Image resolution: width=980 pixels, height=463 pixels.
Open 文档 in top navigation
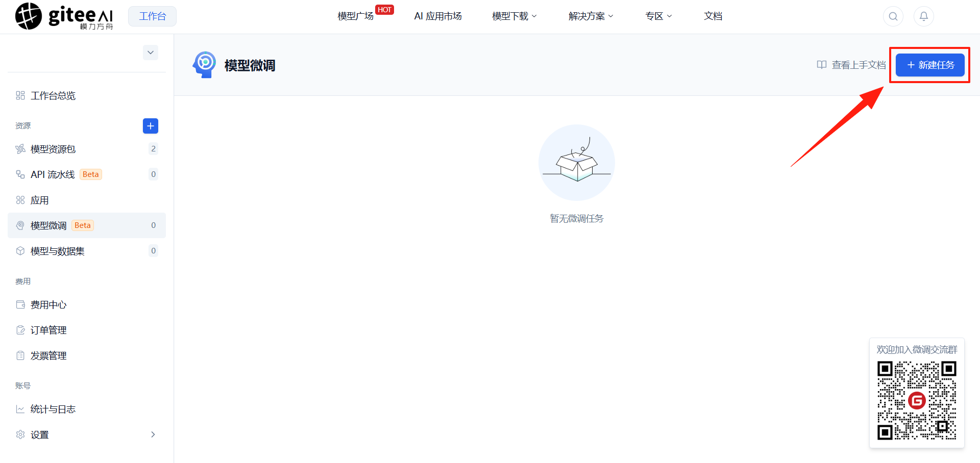pos(713,16)
